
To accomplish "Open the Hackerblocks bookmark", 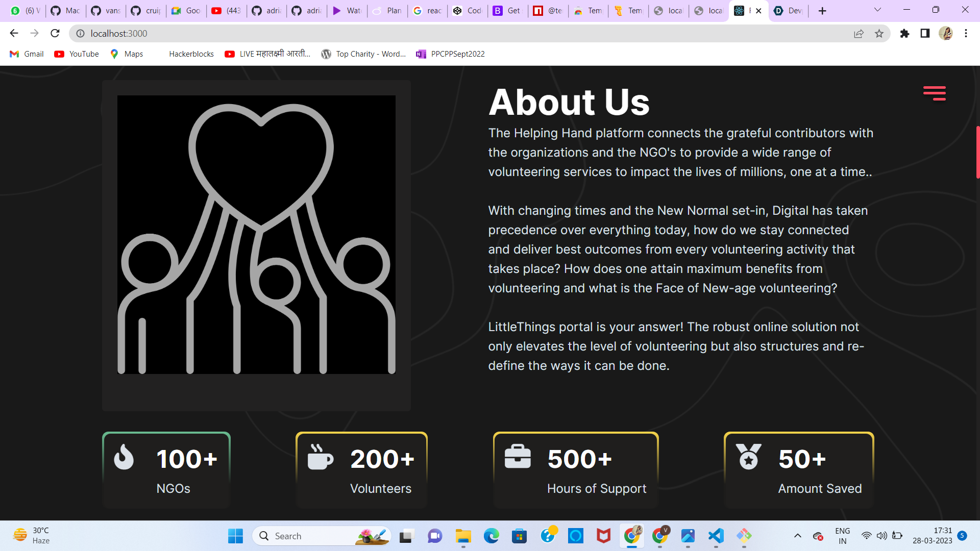I will pos(191,54).
